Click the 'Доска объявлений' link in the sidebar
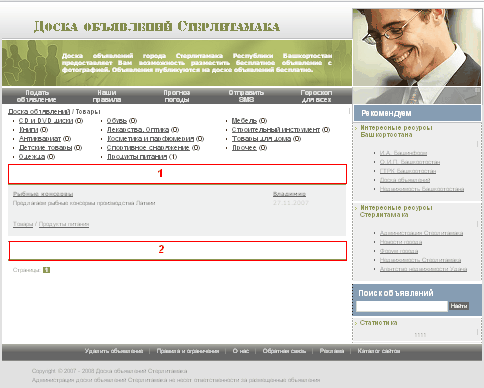 point(405,180)
